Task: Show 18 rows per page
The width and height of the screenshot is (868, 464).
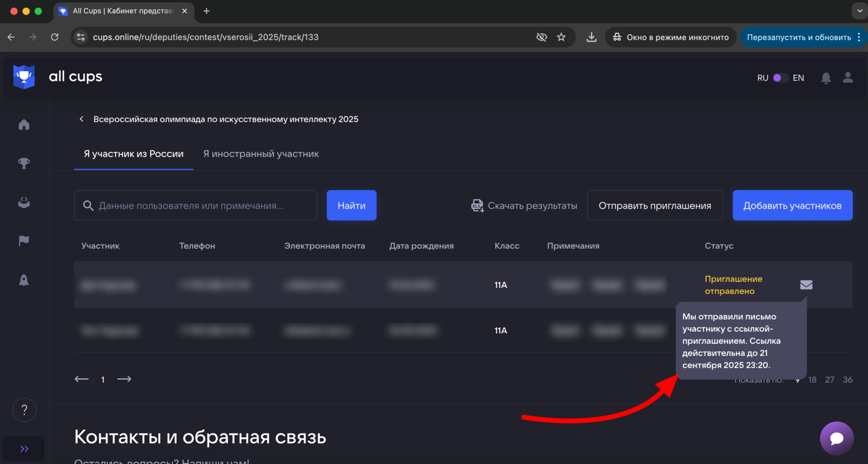Action: 812,380
